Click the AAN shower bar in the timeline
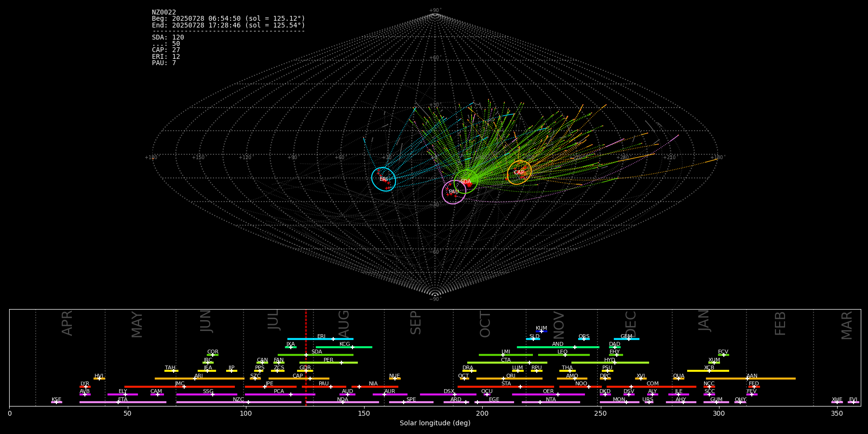This screenshot has width=868, height=434. coord(751,379)
